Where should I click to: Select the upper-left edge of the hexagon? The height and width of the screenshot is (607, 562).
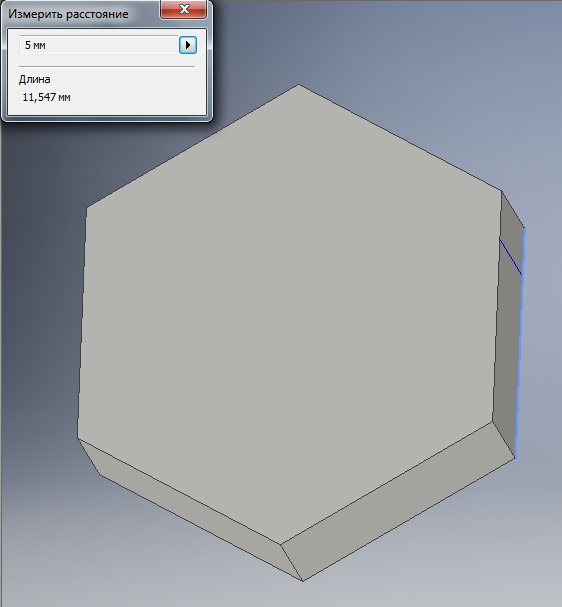[192, 146]
